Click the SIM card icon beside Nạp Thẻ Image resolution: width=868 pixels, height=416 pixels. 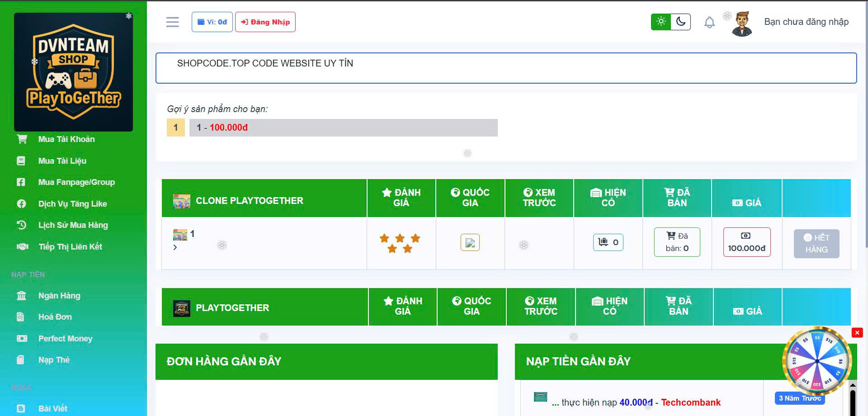[20, 359]
